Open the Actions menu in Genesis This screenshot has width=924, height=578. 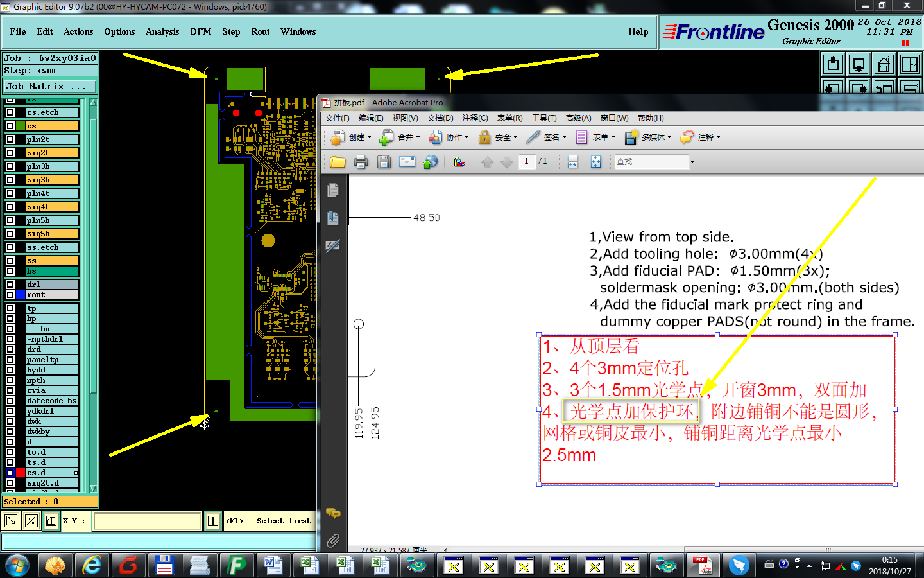coord(78,31)
